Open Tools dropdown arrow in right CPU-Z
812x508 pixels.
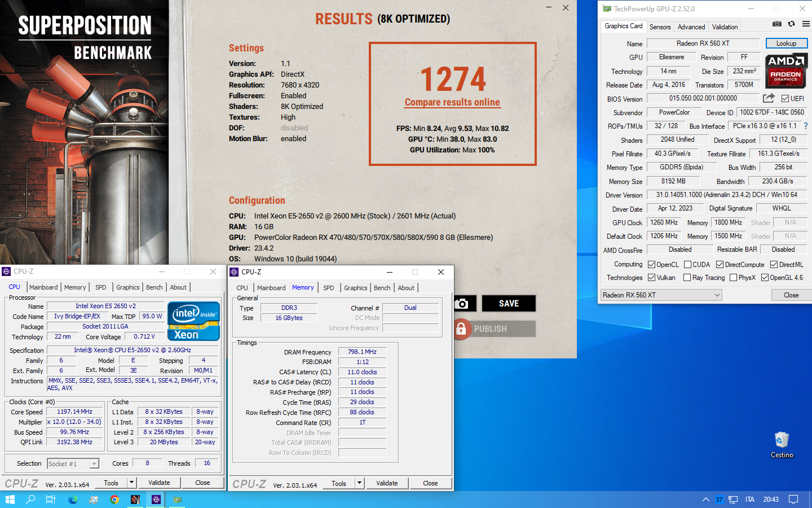pos(359,483)
